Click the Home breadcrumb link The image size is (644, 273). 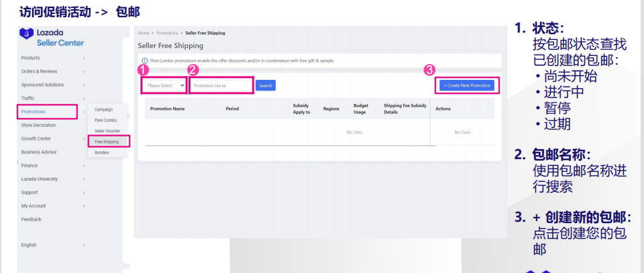[143, 33]
